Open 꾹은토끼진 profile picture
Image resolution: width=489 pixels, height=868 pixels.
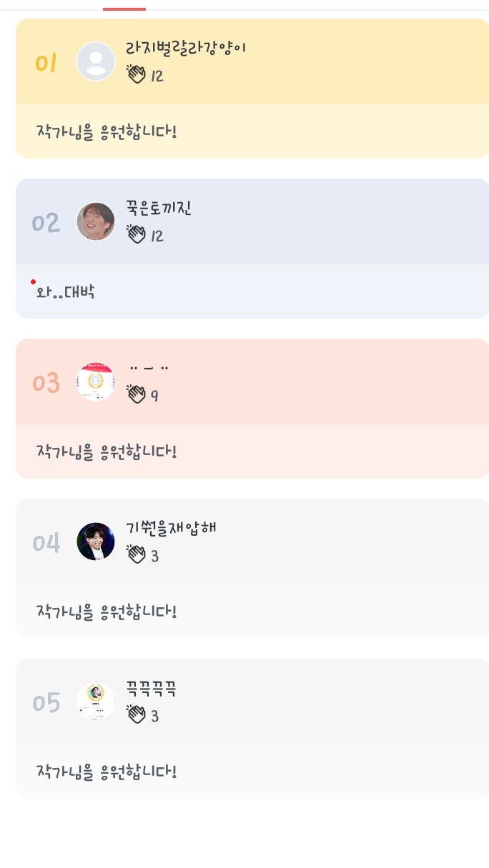click(96, 221)
